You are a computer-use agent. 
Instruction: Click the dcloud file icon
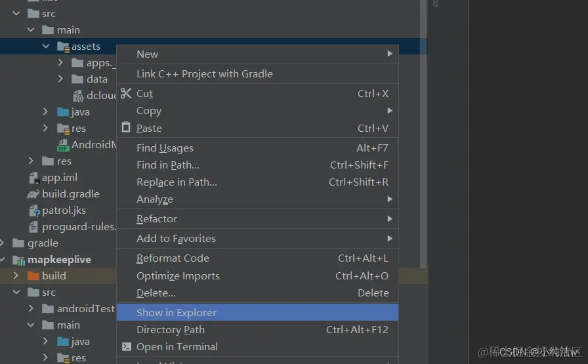pos(78,96)
